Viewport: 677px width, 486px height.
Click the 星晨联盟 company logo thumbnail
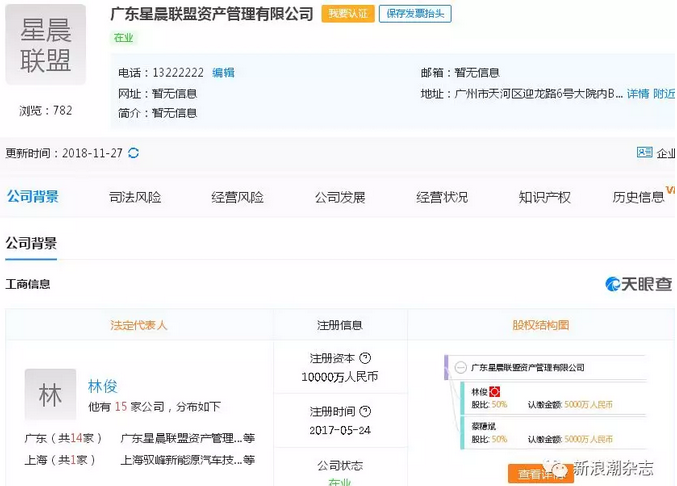click(x=45, y=44)
